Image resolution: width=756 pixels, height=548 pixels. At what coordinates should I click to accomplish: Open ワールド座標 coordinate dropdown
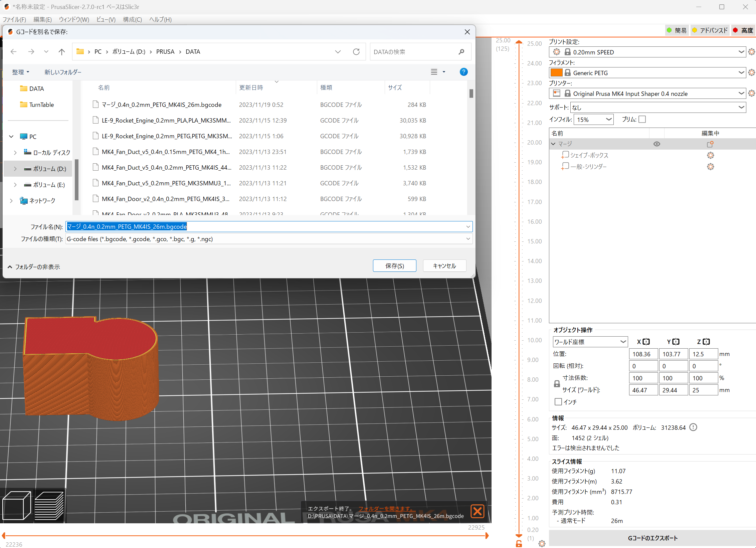[x=590, y=342]
